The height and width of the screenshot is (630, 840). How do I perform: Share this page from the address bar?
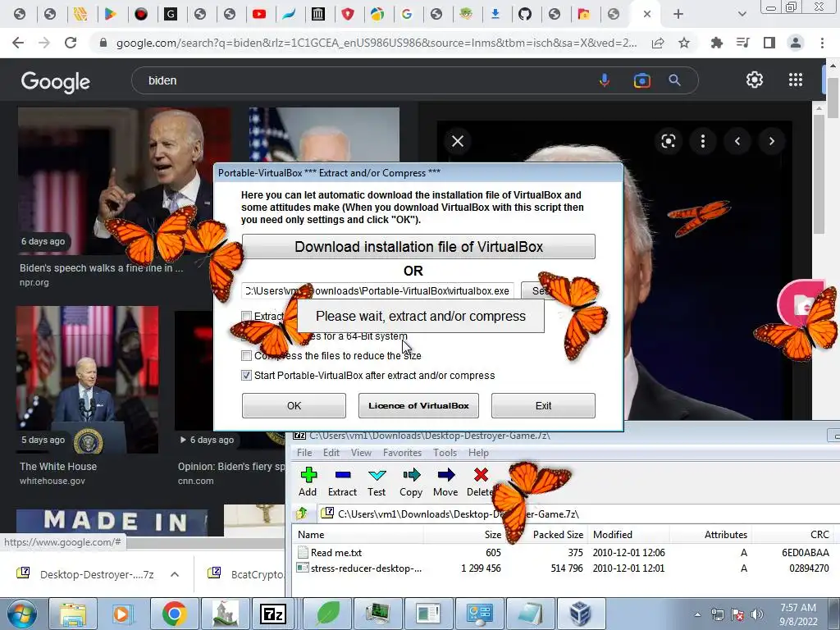tap(658, 43)
